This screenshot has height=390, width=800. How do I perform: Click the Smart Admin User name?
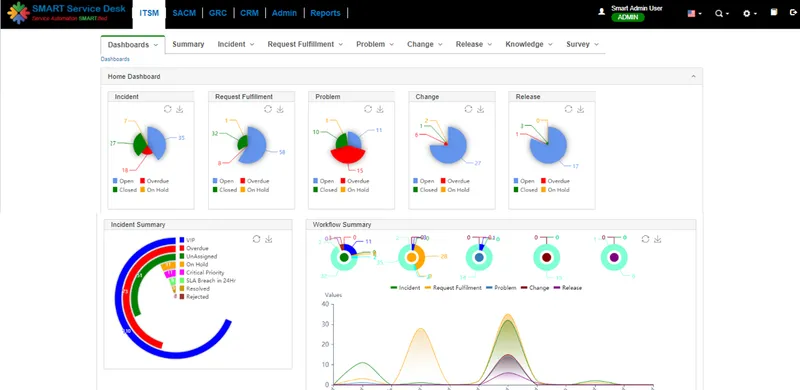(637, 8)
